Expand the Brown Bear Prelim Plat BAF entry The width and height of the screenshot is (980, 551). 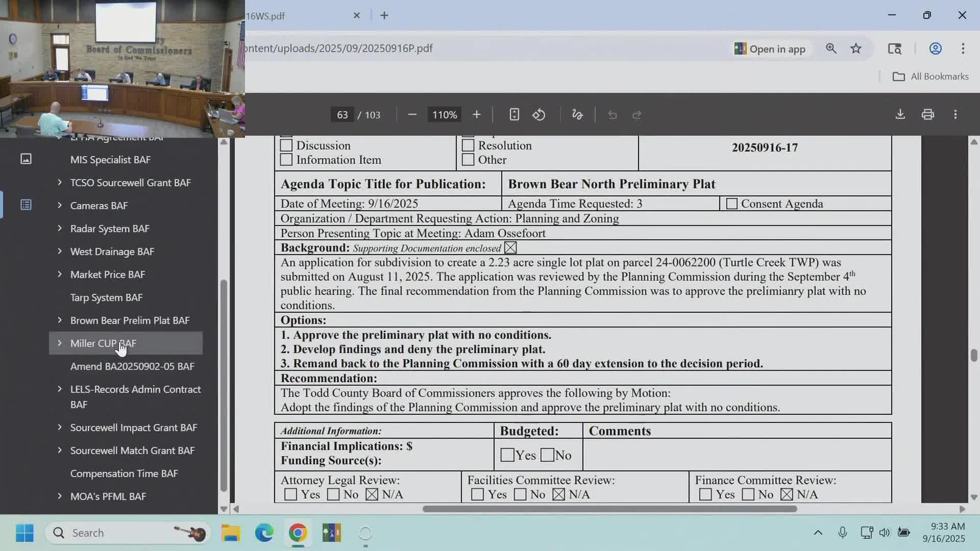coord(59,320)
